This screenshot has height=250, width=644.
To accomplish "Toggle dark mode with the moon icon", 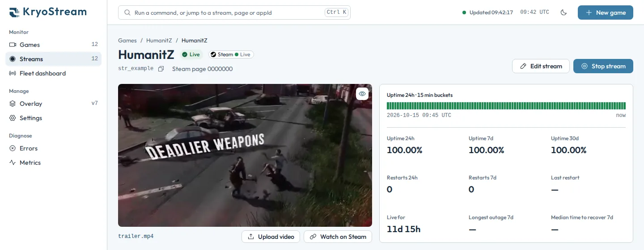I will pyautogui.click(x=563, y=12).
